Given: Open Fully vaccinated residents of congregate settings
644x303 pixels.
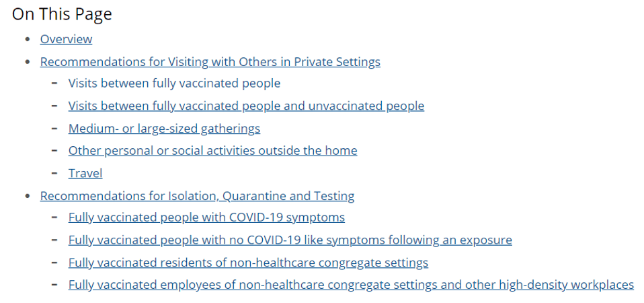Looking at the screenshot, I should click(x=248, y=262).
